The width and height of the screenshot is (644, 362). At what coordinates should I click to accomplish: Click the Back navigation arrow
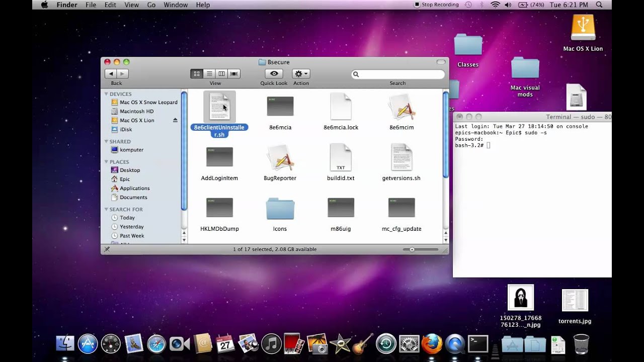click(111, 74)
